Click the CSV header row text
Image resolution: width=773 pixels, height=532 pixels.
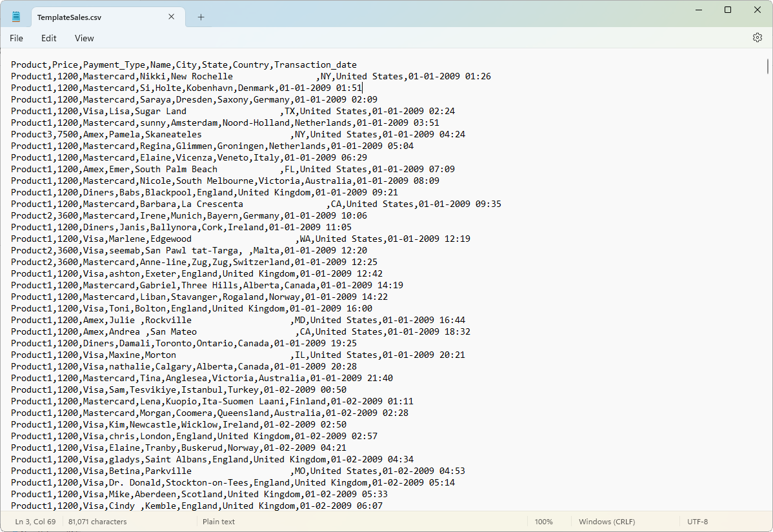coord(181,64)
